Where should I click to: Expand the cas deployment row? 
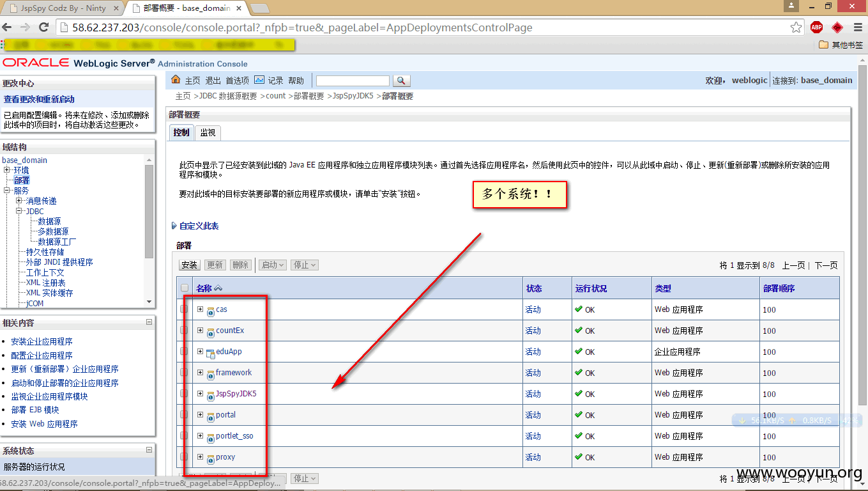(200, 309)
